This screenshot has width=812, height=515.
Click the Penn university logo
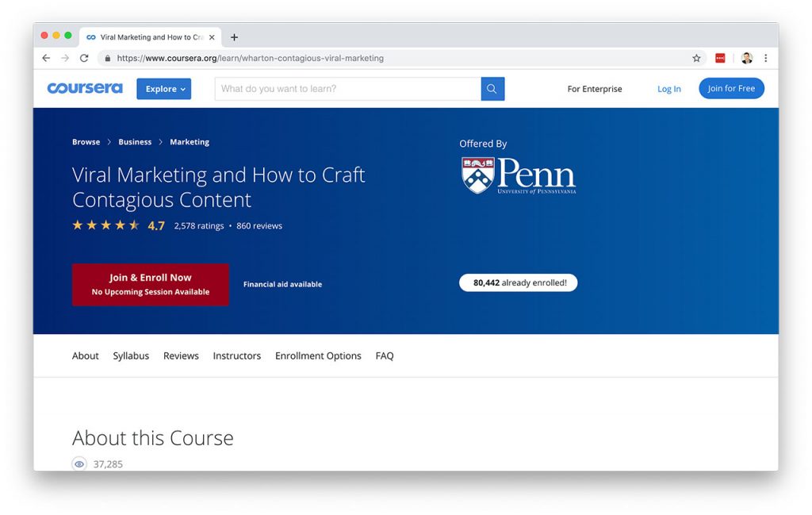(519, 175)
